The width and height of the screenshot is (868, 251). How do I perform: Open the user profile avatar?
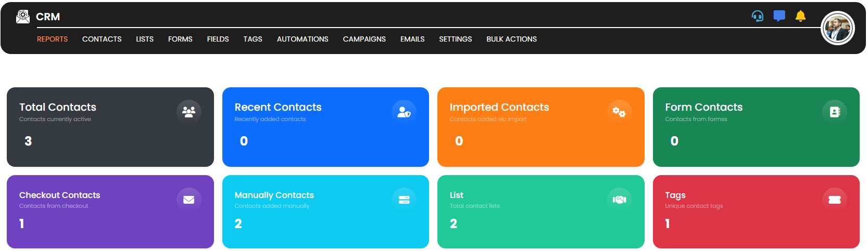pos(837,28)
